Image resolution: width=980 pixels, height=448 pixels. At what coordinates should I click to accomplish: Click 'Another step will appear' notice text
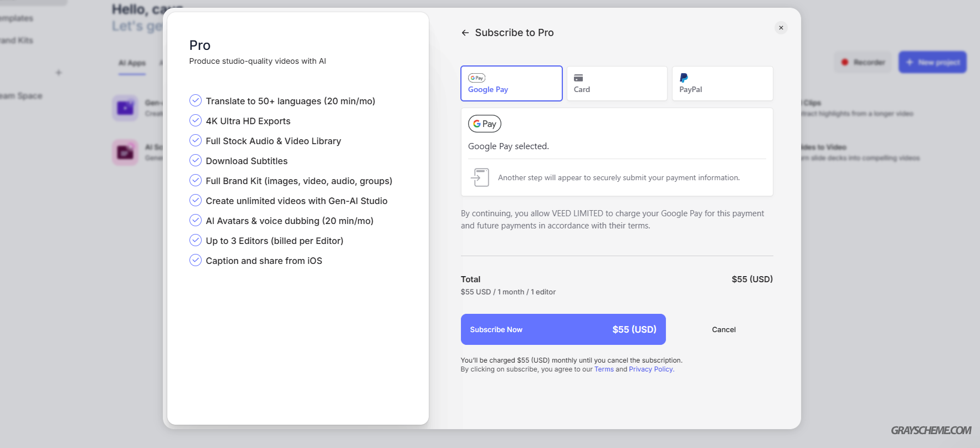point(619,178)
